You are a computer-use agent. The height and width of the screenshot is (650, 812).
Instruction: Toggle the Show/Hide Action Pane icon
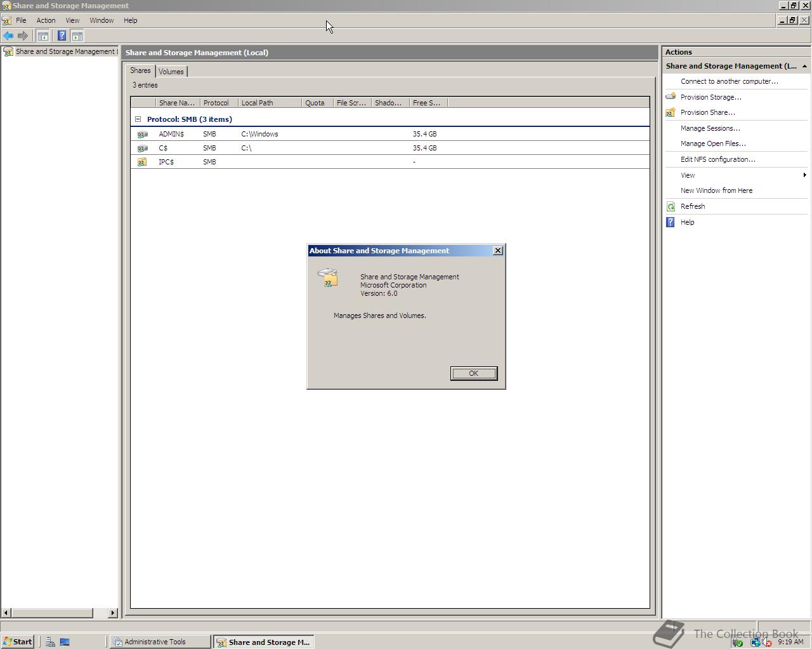(77, 36)
